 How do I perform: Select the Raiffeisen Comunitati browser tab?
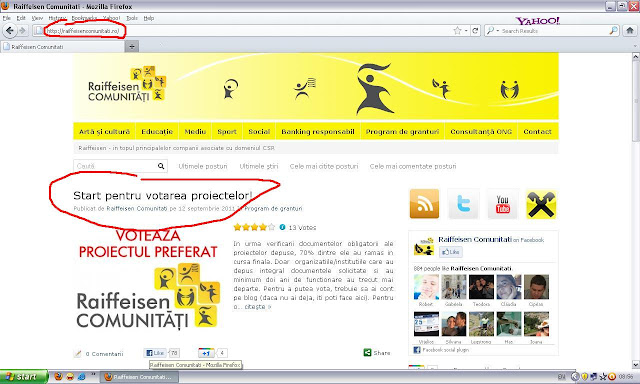click(62, 47)
